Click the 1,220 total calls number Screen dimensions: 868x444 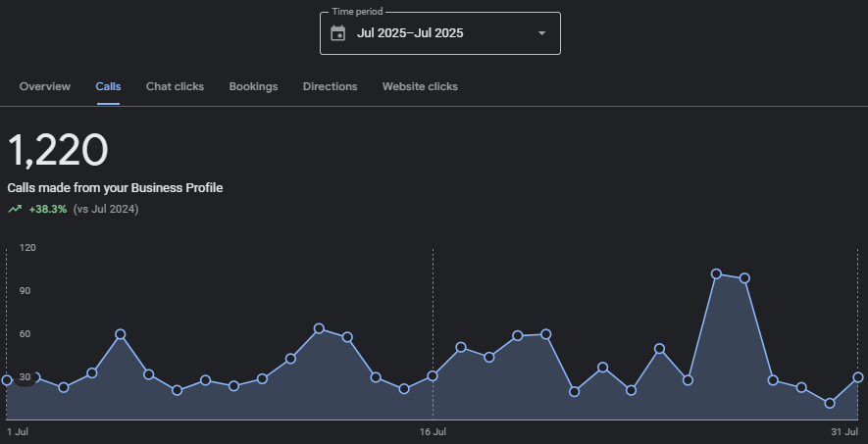[58, 151]
